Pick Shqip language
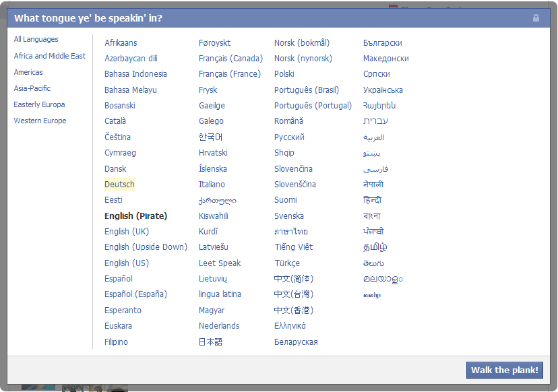Viewport: 558px width, 392px height. [x=284, y=153]
